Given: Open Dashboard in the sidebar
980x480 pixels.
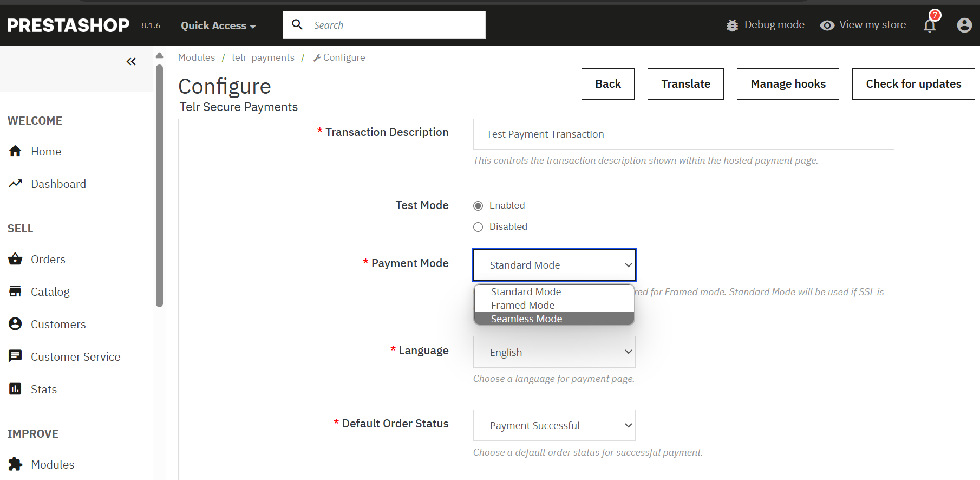Looking at the screenshot, I should coord(58,184).
